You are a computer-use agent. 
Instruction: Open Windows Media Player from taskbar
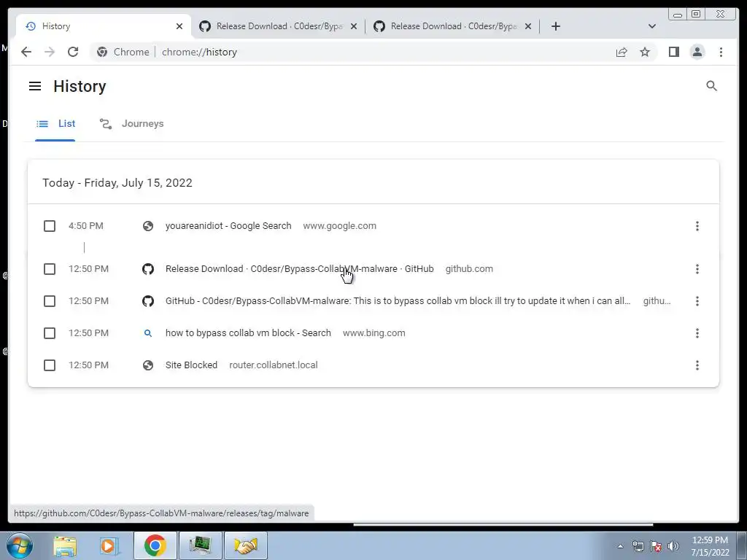coord(108,545)
